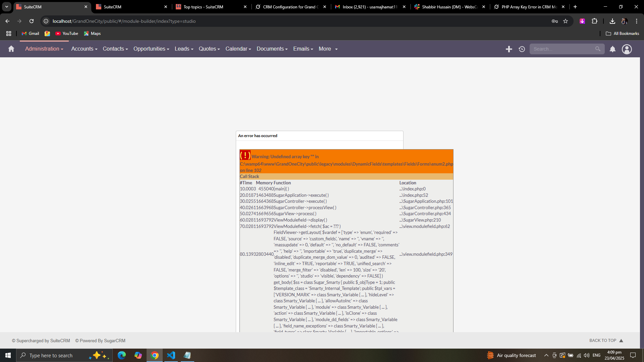Open the password manager key icon
This screenshot has width=644, height=362.
(555, 21)
